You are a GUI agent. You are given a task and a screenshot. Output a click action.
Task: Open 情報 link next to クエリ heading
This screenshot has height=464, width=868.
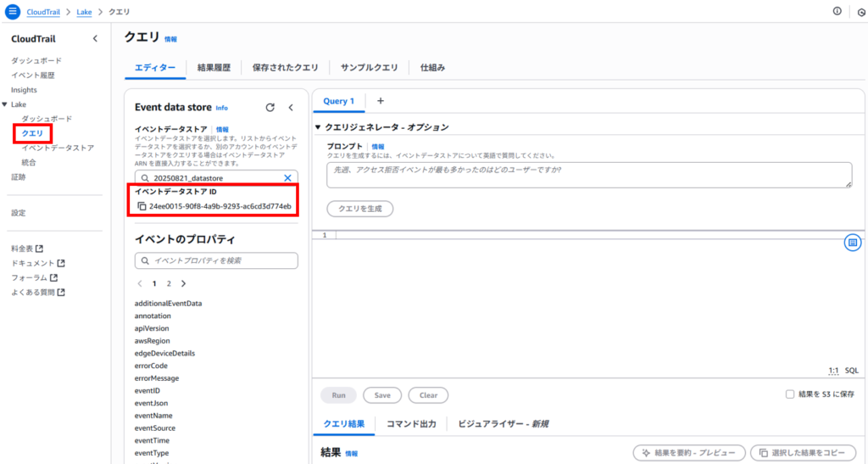pos(170,39)
